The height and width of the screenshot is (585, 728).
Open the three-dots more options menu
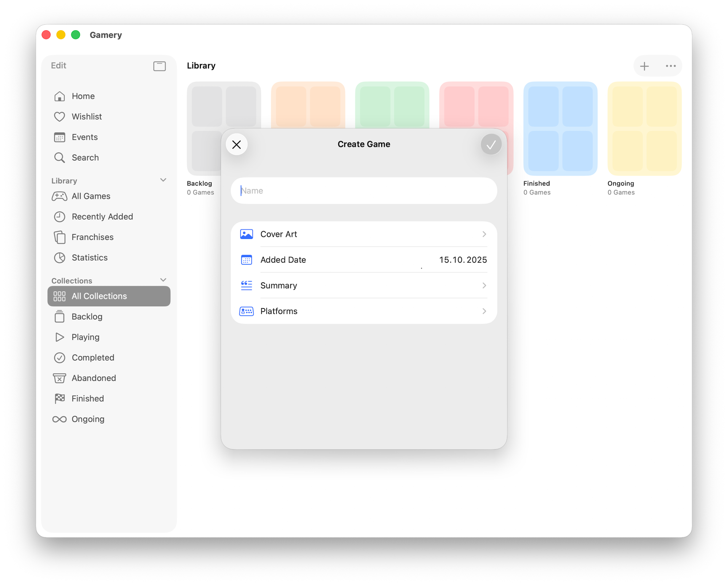click(x=670, y=66)
